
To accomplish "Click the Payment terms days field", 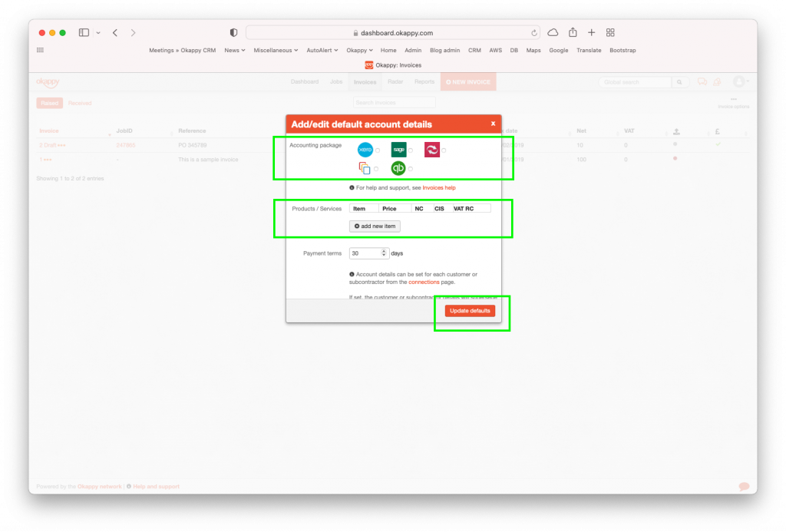I will click(x=369, y=253).
